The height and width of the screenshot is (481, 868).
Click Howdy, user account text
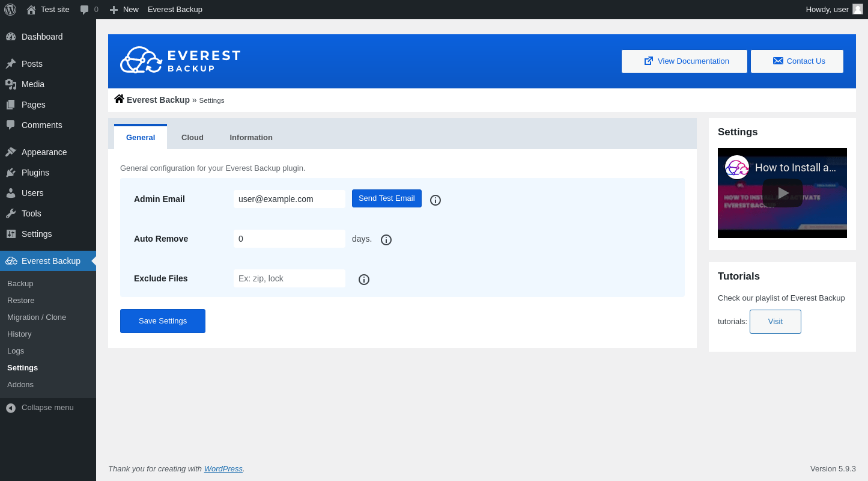pyautogui.click(x=827, y=10)
